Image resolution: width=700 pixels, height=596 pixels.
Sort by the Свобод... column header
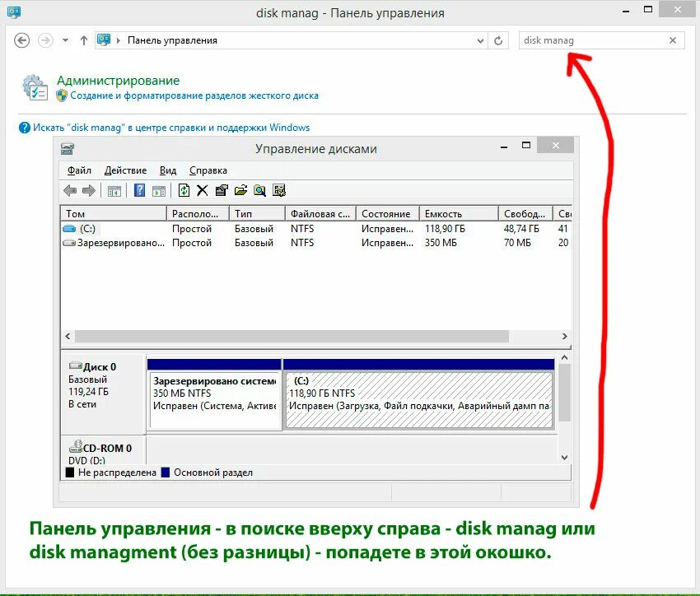pos(526,214)
